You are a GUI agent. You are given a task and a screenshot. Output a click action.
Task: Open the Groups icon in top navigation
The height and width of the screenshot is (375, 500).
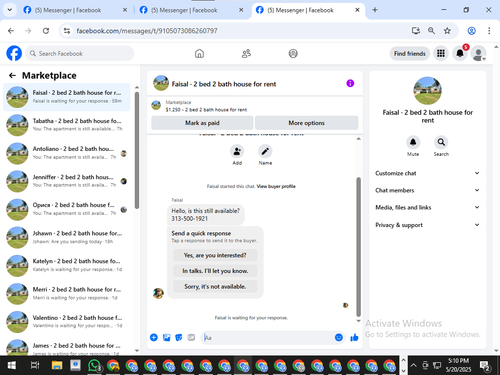293,53
